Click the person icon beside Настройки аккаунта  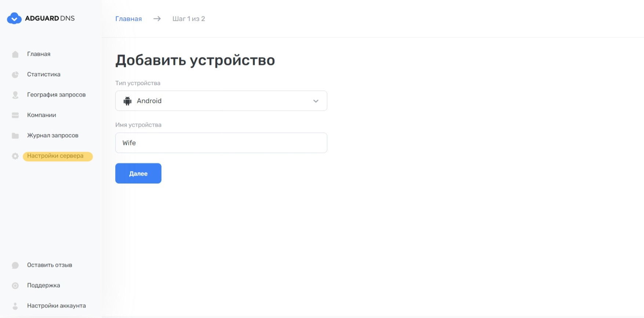point(15,306)
